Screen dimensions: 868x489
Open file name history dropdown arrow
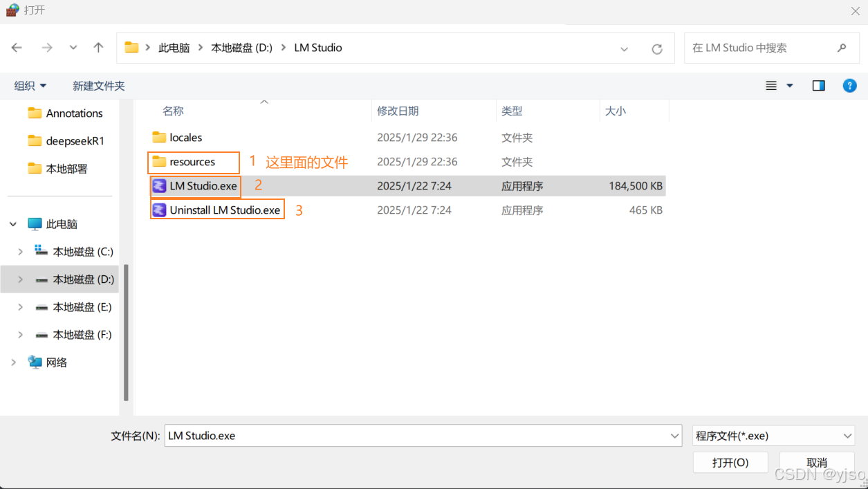675,436
